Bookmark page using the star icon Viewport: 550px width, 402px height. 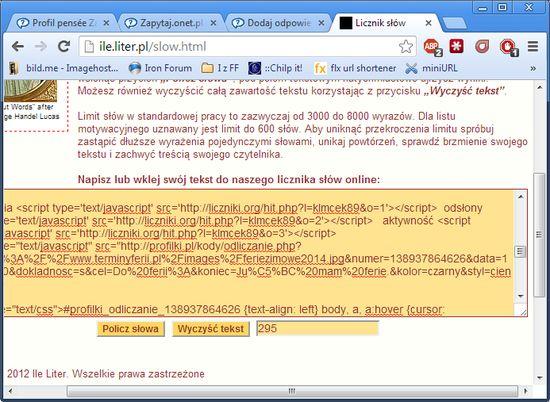pos(405,46)
